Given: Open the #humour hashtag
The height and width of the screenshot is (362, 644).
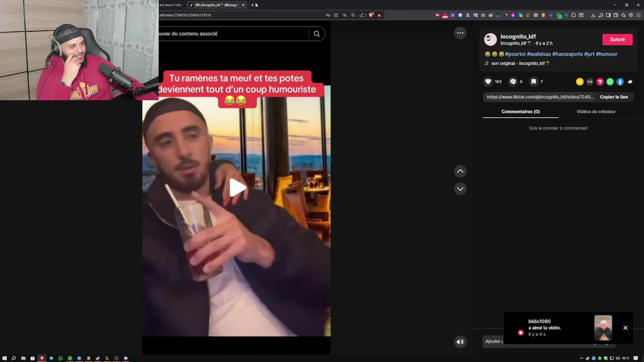Looking at the screenshot, I should click(606, 54).
